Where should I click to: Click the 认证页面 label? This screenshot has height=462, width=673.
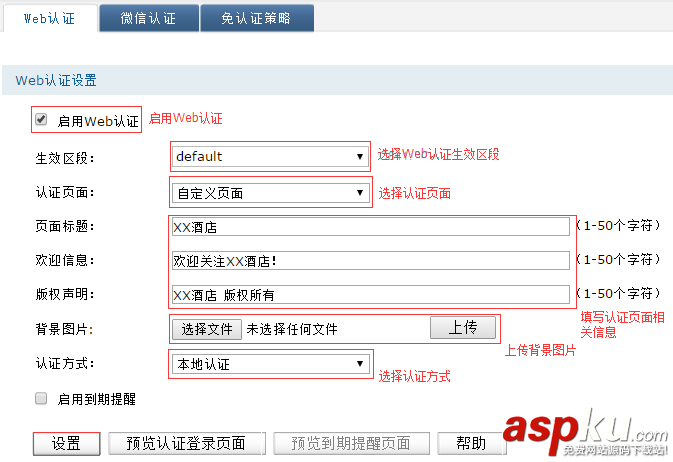tap(64, 192)
